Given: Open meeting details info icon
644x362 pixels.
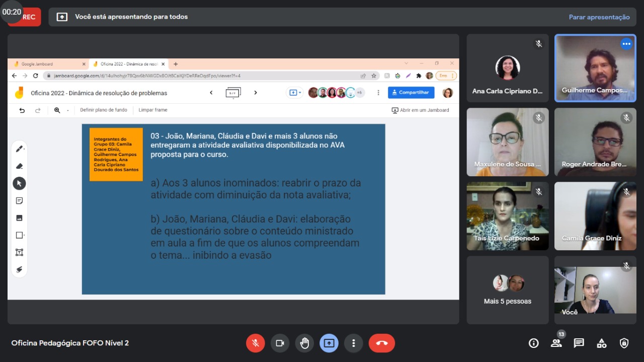Looking at the screenshot, I should click(x=533, y=343).
